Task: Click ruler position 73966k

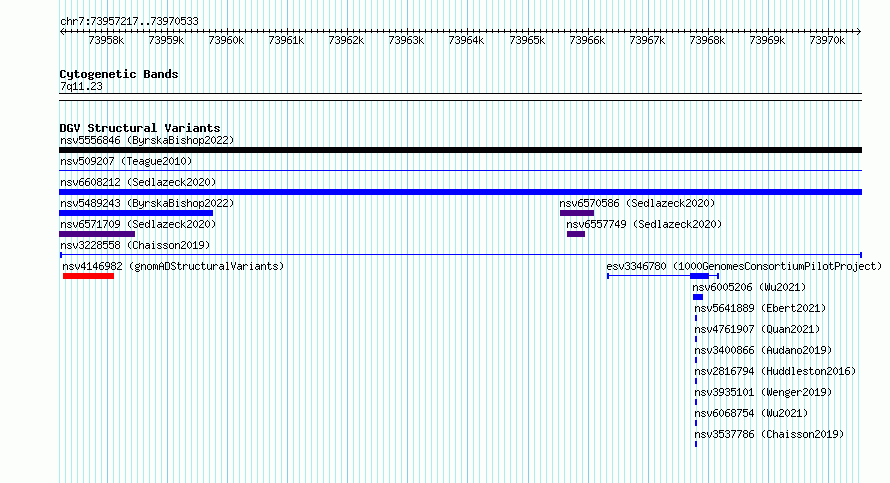Action: pos(587,40)
